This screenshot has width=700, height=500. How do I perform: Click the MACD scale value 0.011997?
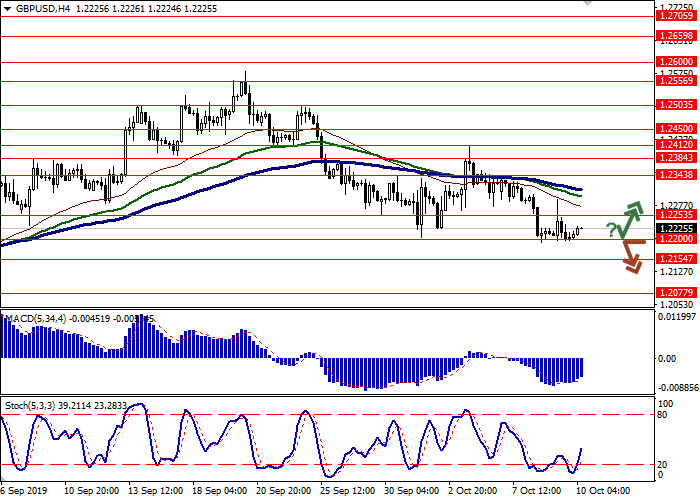[x=677, y=317]
